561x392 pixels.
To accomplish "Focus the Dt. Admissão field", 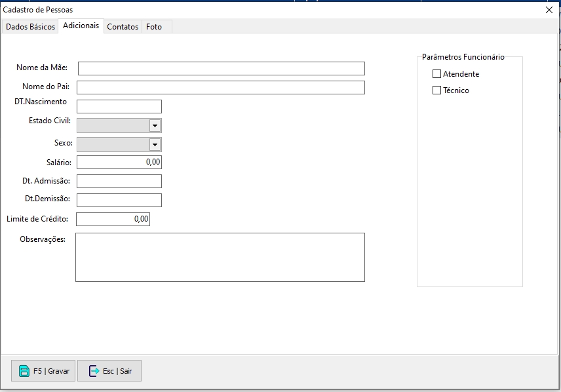I will [x=119, y=181].
